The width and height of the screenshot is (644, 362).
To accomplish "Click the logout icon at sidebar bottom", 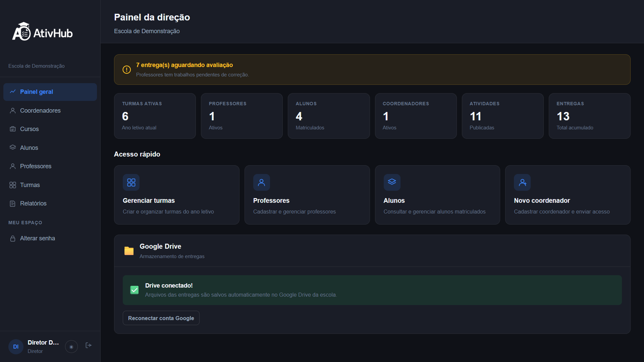I will coord(89,345).
